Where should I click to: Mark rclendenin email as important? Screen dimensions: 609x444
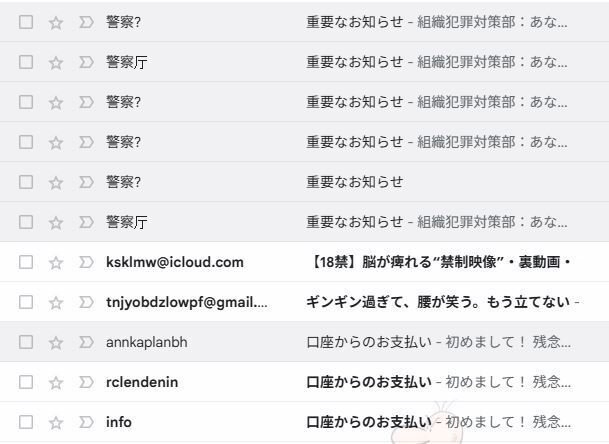coord(85,382)
